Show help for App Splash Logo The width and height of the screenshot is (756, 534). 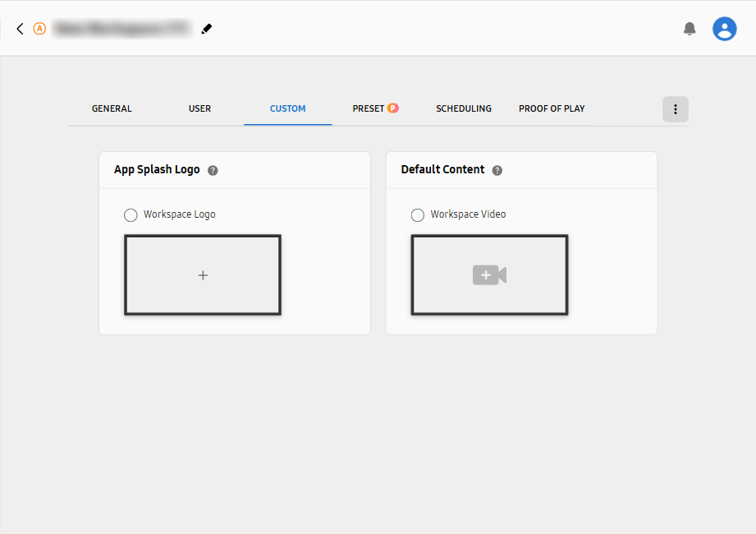coord(213,170)
